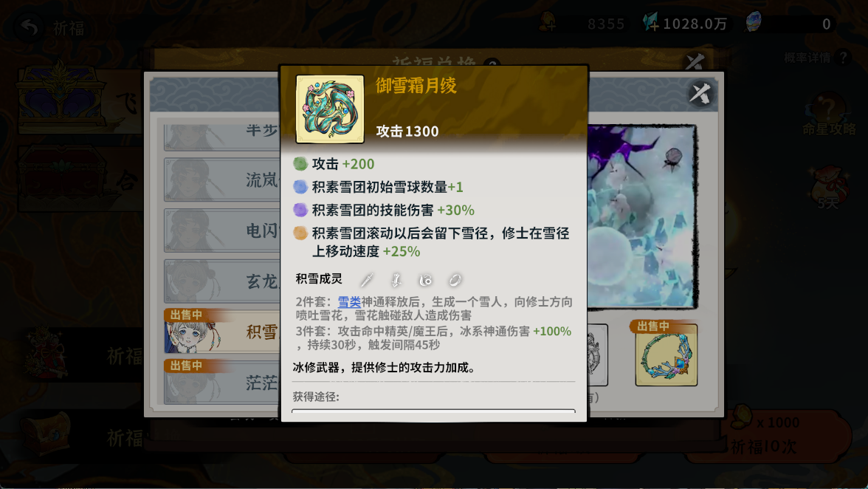Open the 雪类 hyperlink in set description
This screenshot has width=868, height=489.
pyautogui.click(x=349, y=302)
